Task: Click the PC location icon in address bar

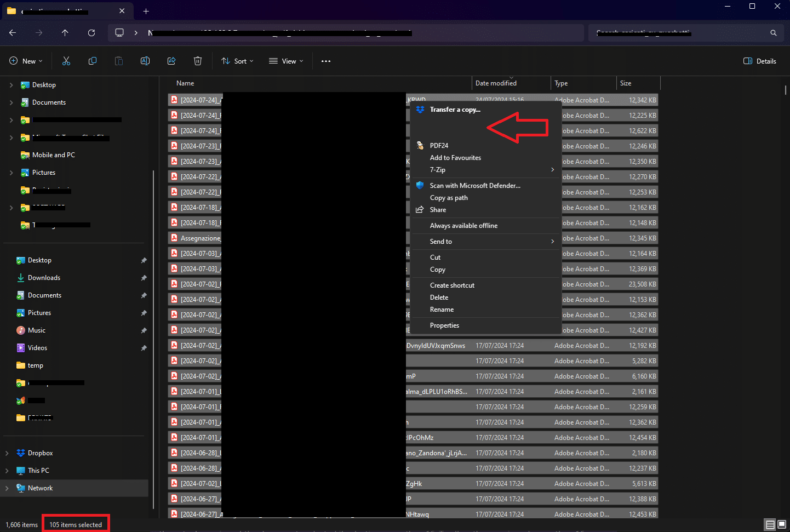Action: [119, 33]
